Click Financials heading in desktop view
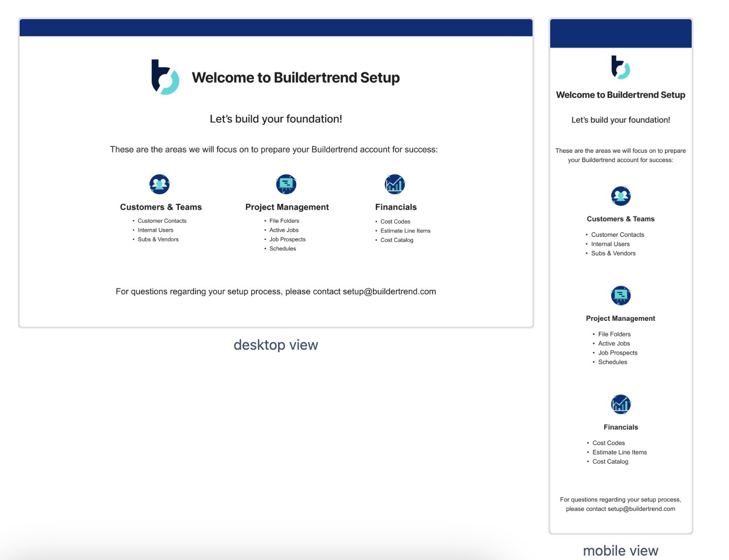 tap(396, 207)
